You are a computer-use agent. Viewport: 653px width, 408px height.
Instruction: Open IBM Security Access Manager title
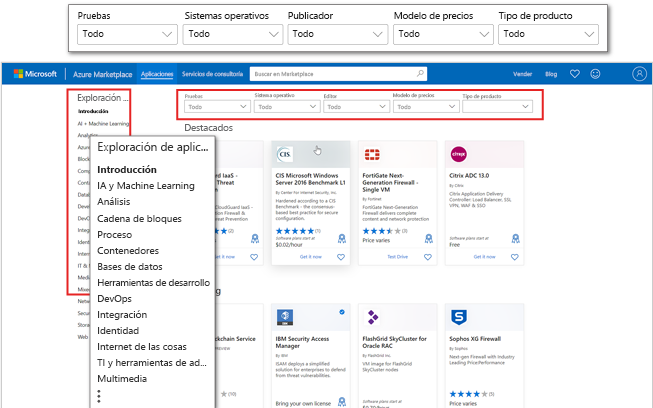click(302, 342)
